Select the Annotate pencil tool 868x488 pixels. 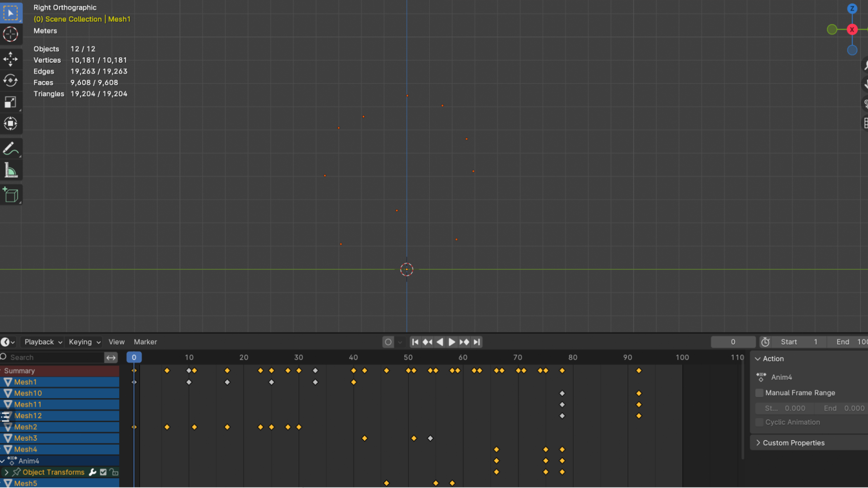click(x=10, y=149)
